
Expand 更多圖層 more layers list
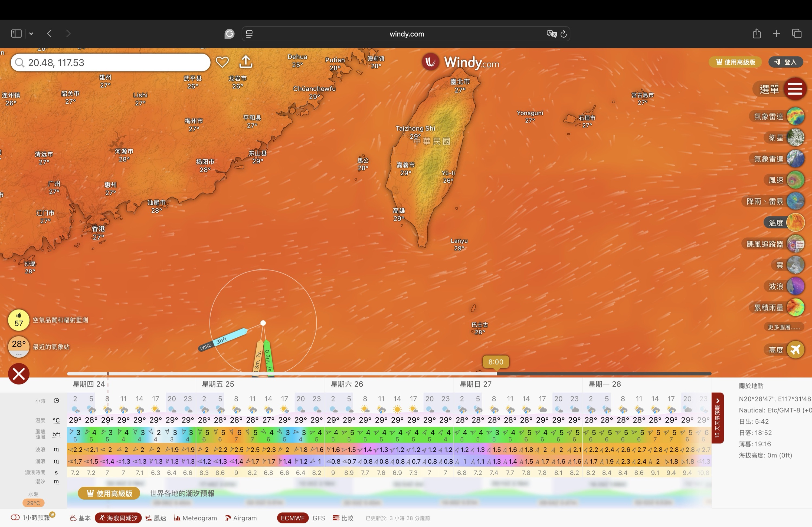(783, 327)
